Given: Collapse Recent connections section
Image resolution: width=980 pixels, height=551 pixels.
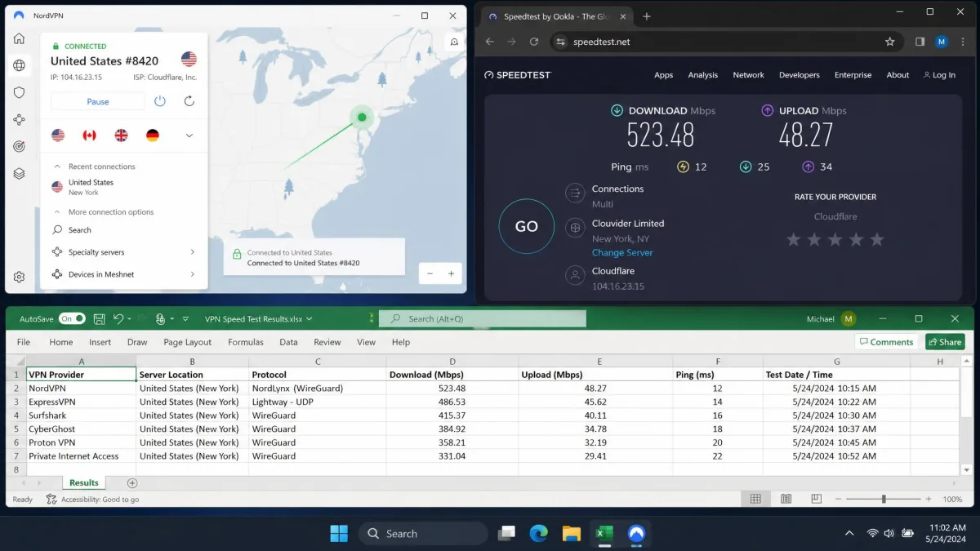Looking at the screenshot, I should coord(57,167).
